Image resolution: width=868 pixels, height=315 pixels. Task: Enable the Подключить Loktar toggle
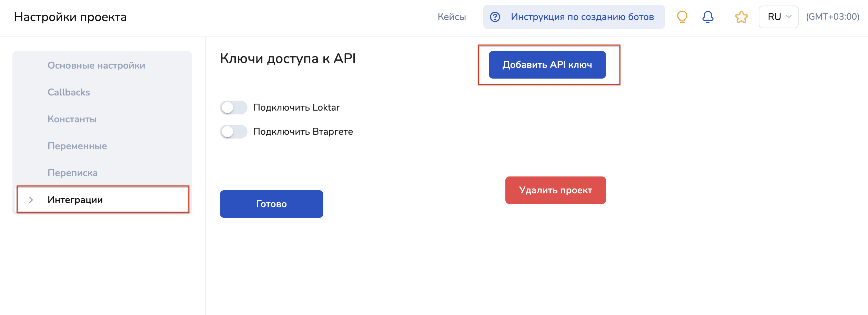(x=233, y=108)
